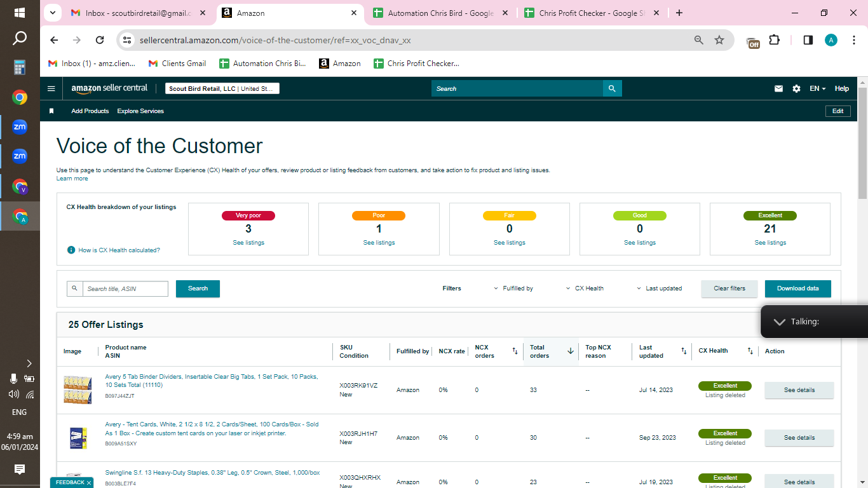Open the Windows Start menu
The height and width of the screenshot is (488, 868).
pos(20,13)
